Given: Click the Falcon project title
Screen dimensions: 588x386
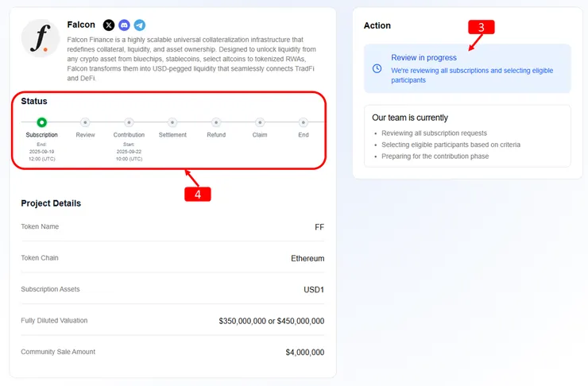Looking at the screenshot, I should coord(81,25).
